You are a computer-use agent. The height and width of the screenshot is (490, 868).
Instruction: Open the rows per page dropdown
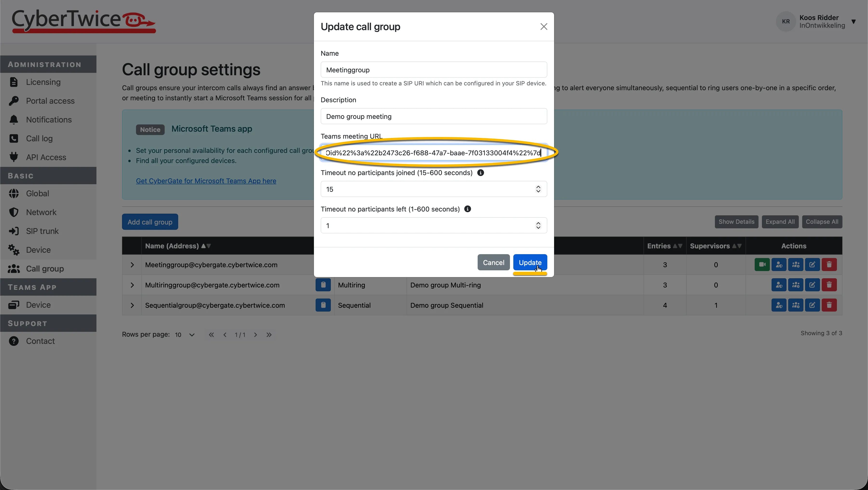coord(185,335)
